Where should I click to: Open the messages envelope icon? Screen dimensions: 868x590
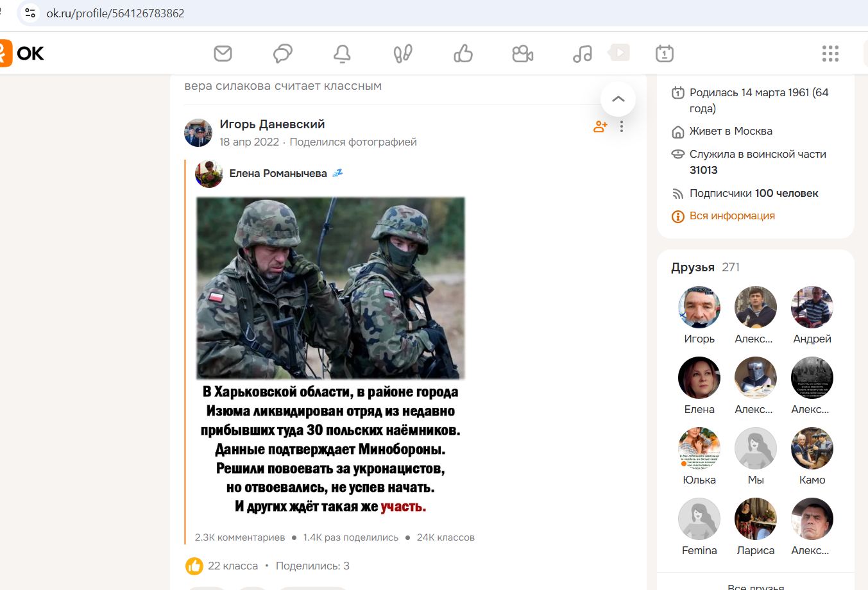pyautogui.click(x=223, y=53)
